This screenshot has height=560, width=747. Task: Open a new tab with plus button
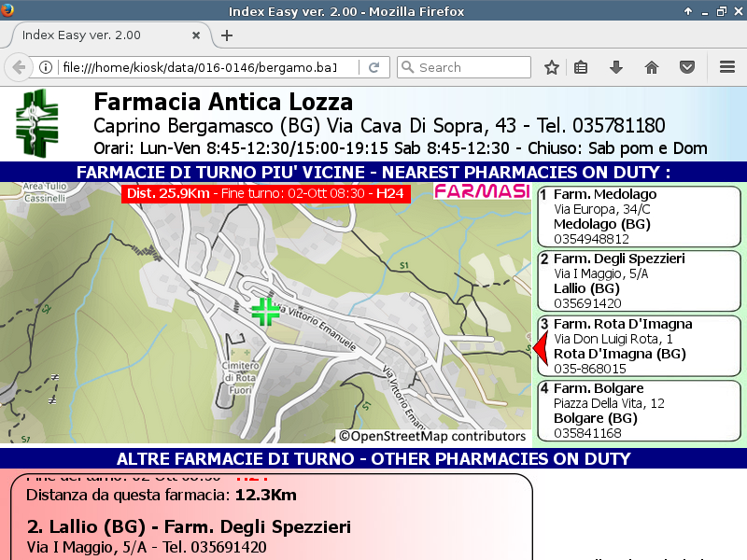pyautogui.click(x=226, y=35)
